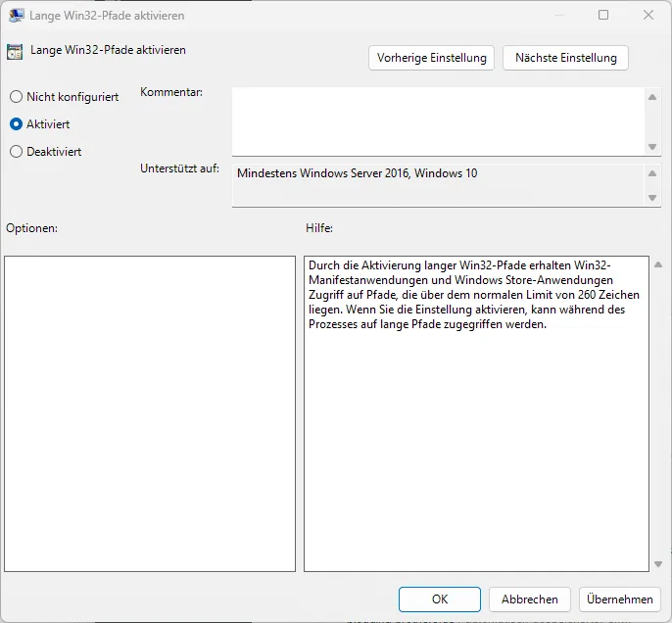672x623 pixels.
Task: Click inside the Kommentar text box
Action: pyautogui.click(x=438, y=120)
